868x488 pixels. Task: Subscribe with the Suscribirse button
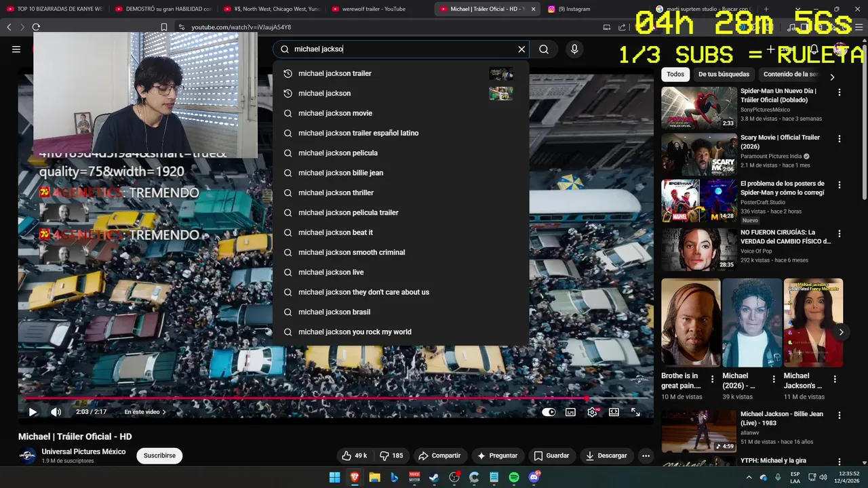tap(159, 455)
